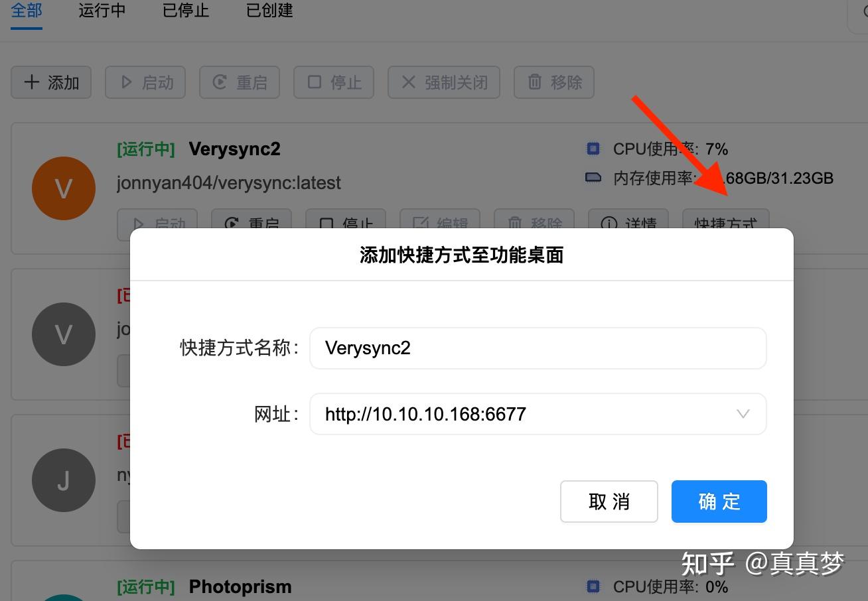This screenshot has width=868, height=601.
Task: Click the gray J container avatar
Action: click(x=64, y=480)
